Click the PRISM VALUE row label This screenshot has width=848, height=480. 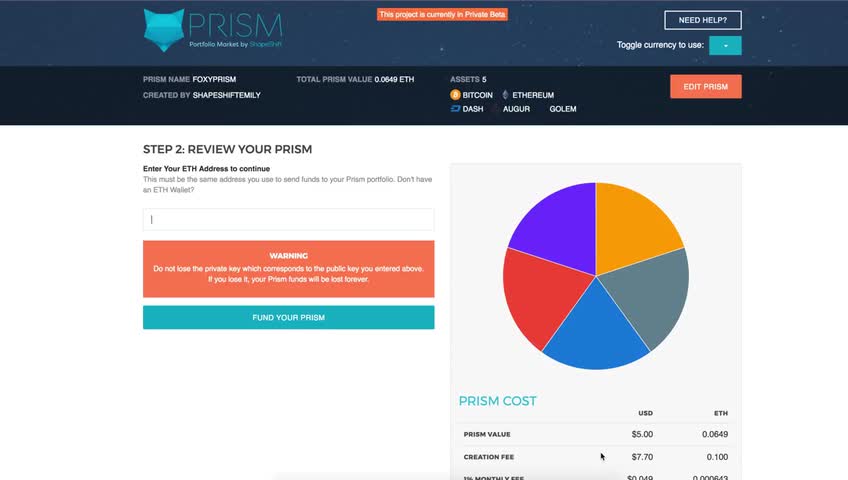point(487,434)
